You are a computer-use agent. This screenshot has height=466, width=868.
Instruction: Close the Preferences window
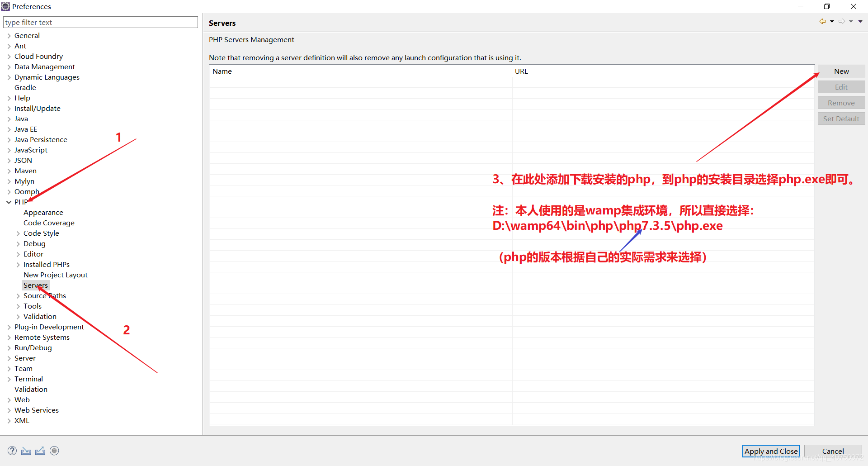(x=854, y=6)
